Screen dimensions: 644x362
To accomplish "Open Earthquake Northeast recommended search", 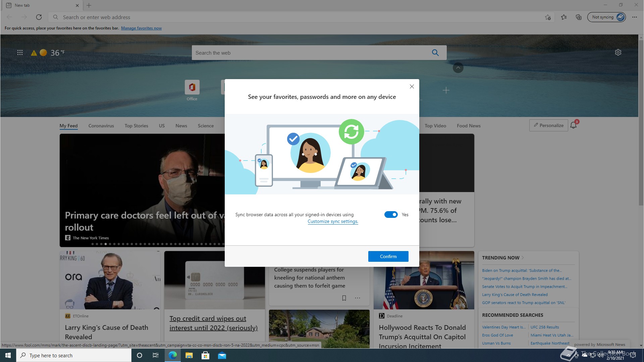I will point(550,343).
